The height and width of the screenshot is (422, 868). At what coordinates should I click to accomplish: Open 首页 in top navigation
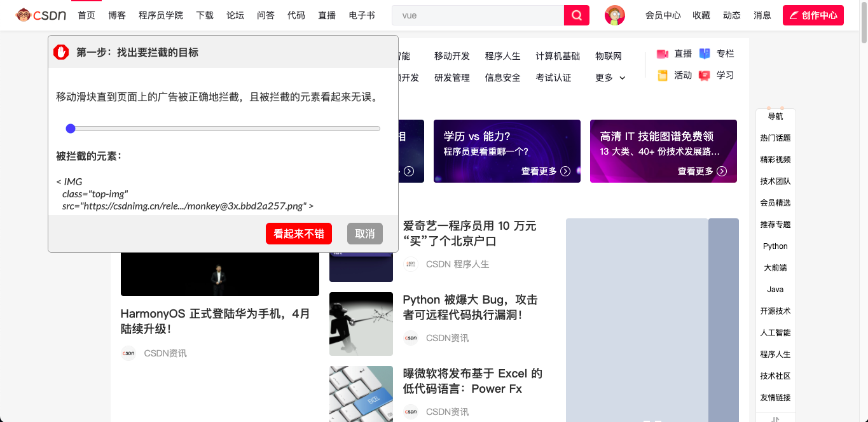point(86,15)
